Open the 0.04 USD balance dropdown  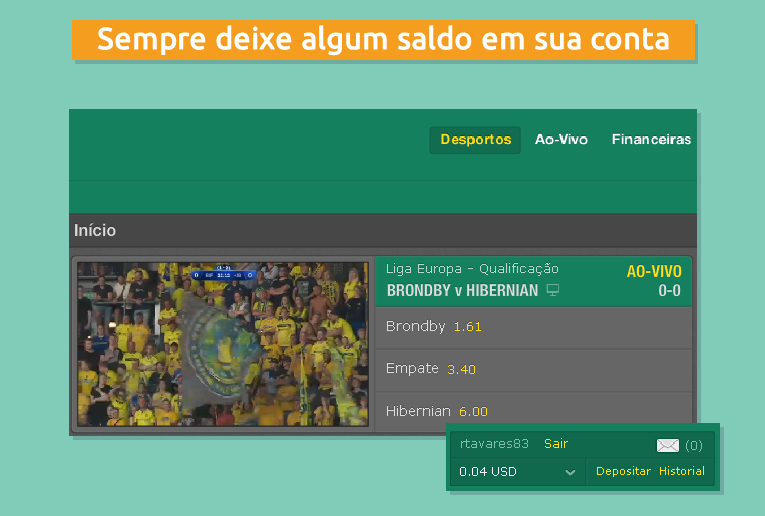[x=518, y=472]
